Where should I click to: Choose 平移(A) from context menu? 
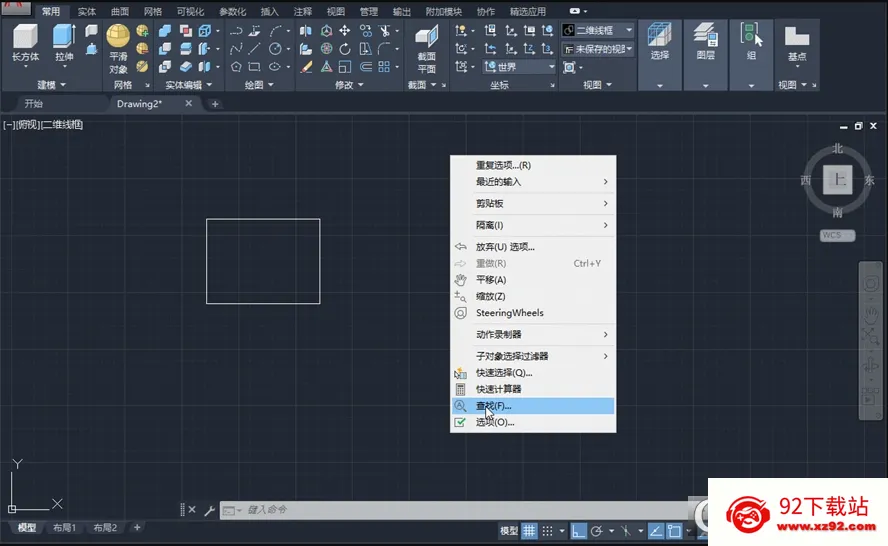click(533, 280)
